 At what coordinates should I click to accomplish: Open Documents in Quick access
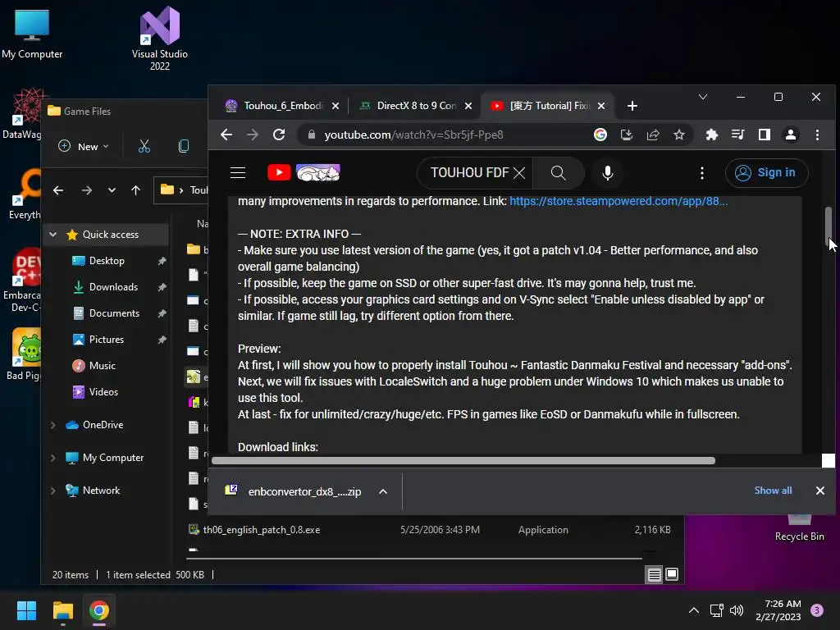pyautogui.click(x=114, y=313)
